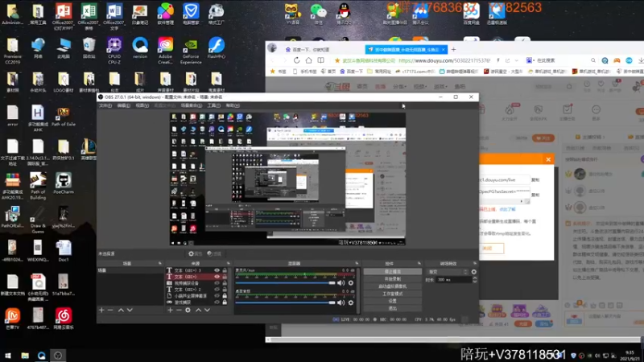Open 场景集合(S) menu in OBS
The image size is (644, 362).
tap(192, 105)
